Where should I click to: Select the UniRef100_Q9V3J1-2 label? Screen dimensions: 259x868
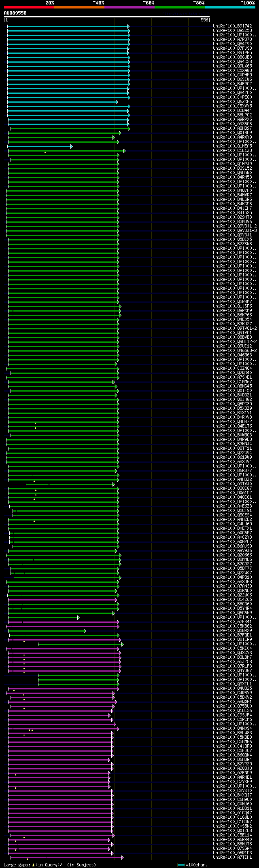[x=235, y=226]
